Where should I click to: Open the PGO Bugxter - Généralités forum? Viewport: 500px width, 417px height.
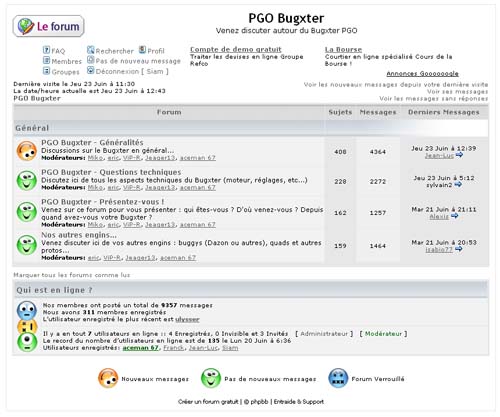pyautogui.click(x=92, y=142)
